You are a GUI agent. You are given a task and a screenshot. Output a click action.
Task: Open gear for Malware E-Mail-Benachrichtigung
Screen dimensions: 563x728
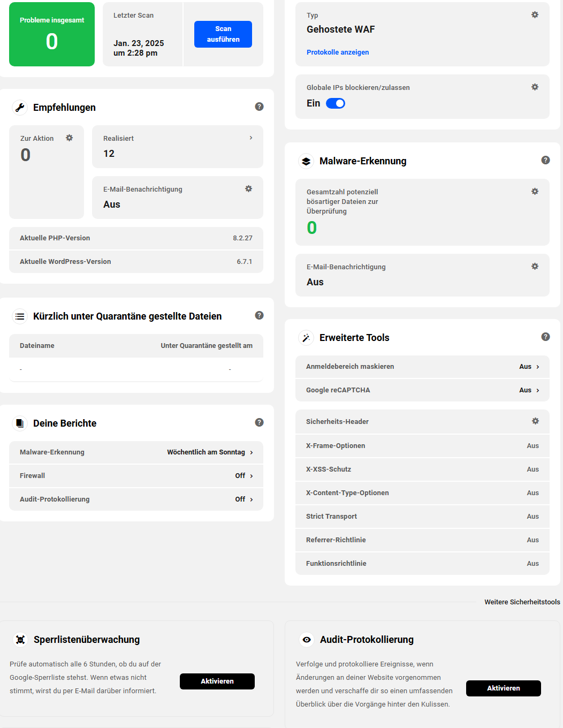tap(535, 267)
